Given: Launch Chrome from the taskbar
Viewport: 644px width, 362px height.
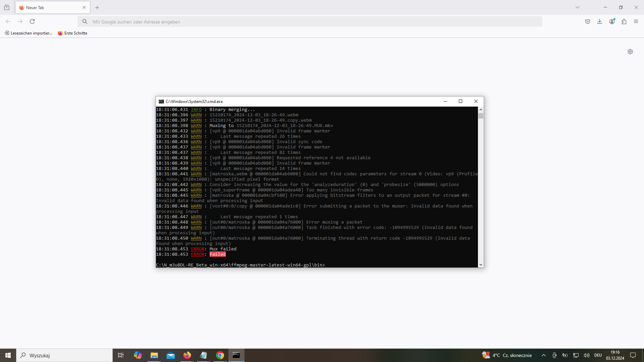Looking at the screenshot, I should (x=220, y=355).
